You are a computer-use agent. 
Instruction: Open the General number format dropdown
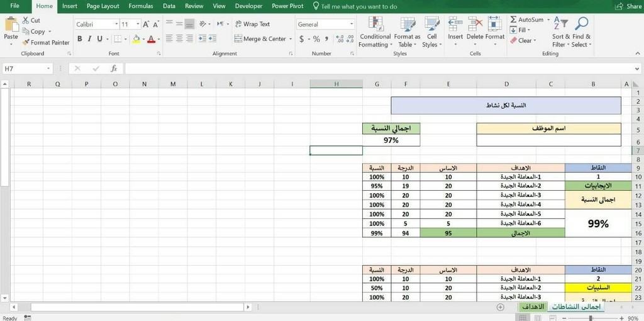[x=352, y=25]
